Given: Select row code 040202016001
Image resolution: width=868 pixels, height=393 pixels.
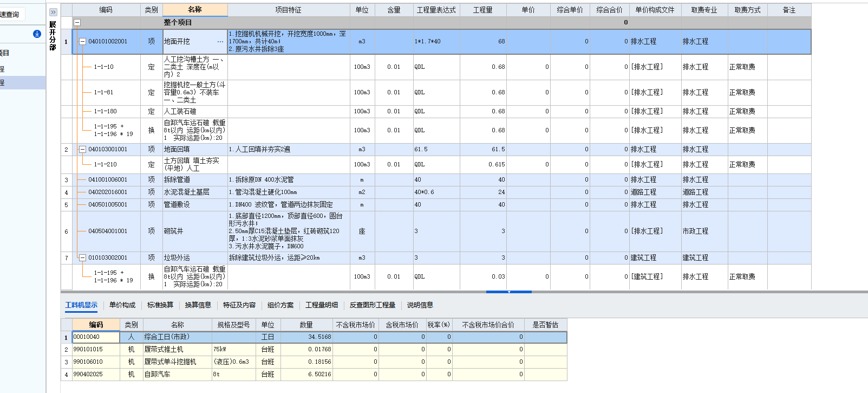Looking at the screenshot, I should pyautogui.click(x=108, y=192).
